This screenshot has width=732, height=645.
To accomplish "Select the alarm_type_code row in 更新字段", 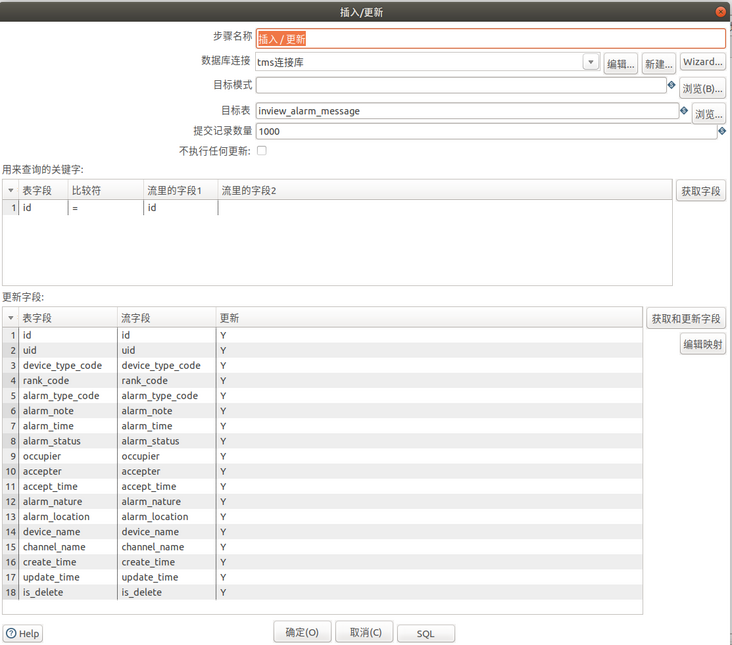I will (61, 396).
